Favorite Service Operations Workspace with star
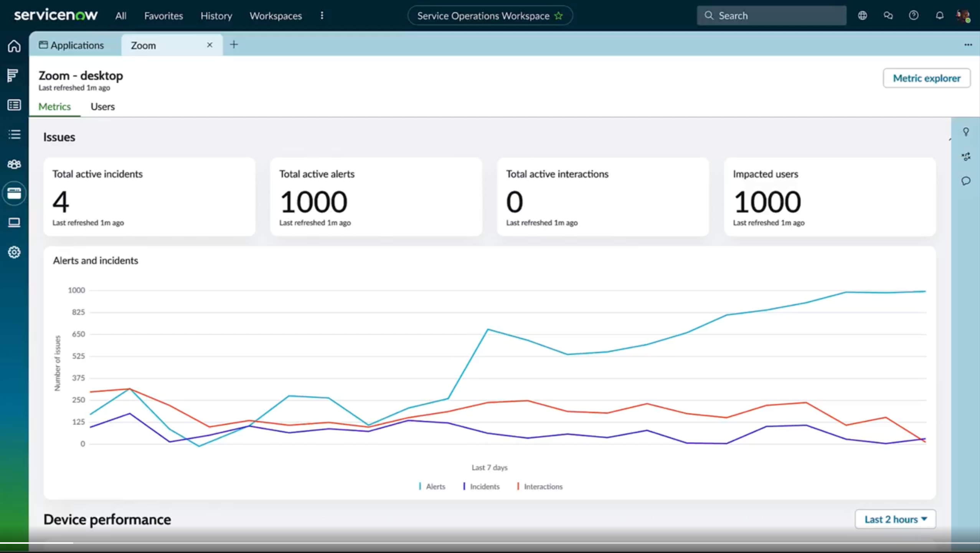Viewport: 980px width, 553px height. coord(559,16)
